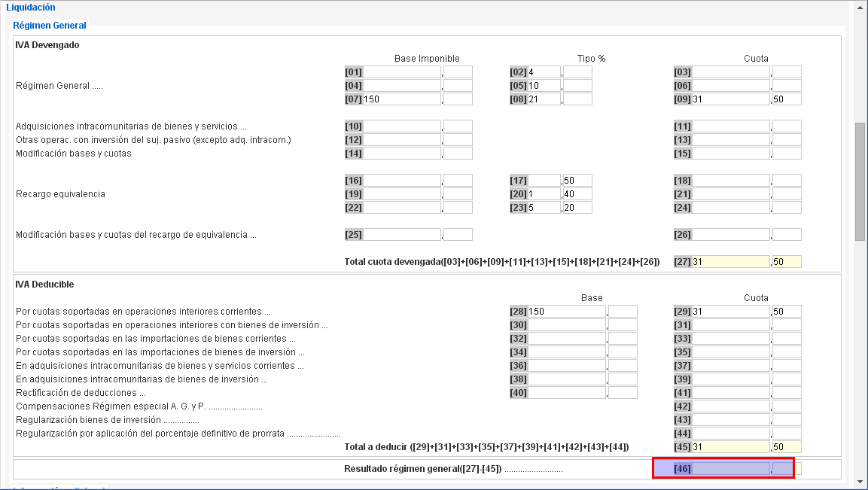Click field [10] for adquisiciones intracomunitarias base
This screenshot has width=868, height=490.
pyautogui.click(x=402, y=126)
